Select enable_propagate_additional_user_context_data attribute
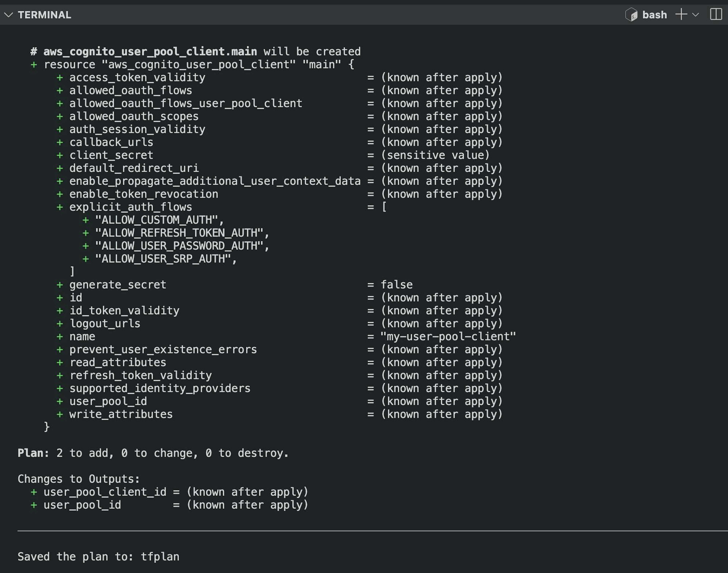 coord(215,181)
